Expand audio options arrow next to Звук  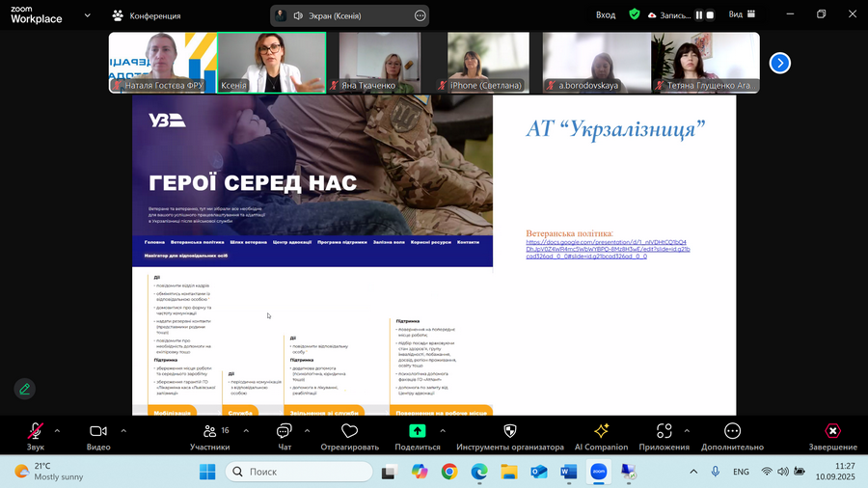click(57, 430)
